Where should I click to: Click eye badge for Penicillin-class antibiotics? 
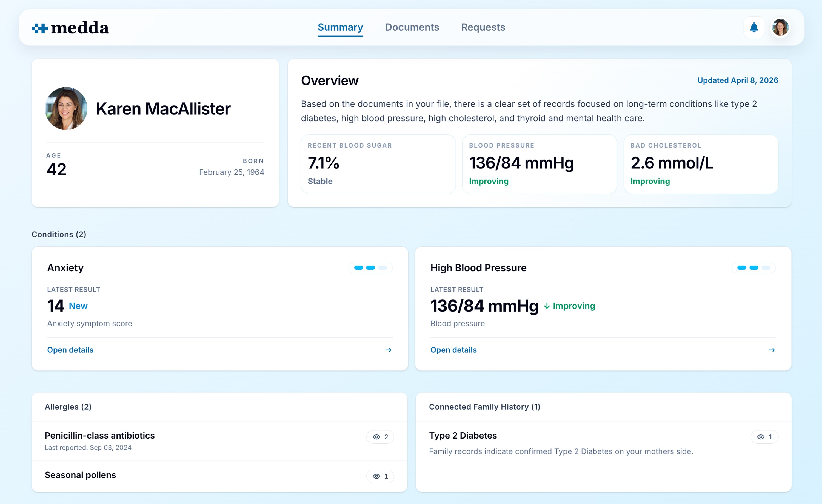click(380, 437)
